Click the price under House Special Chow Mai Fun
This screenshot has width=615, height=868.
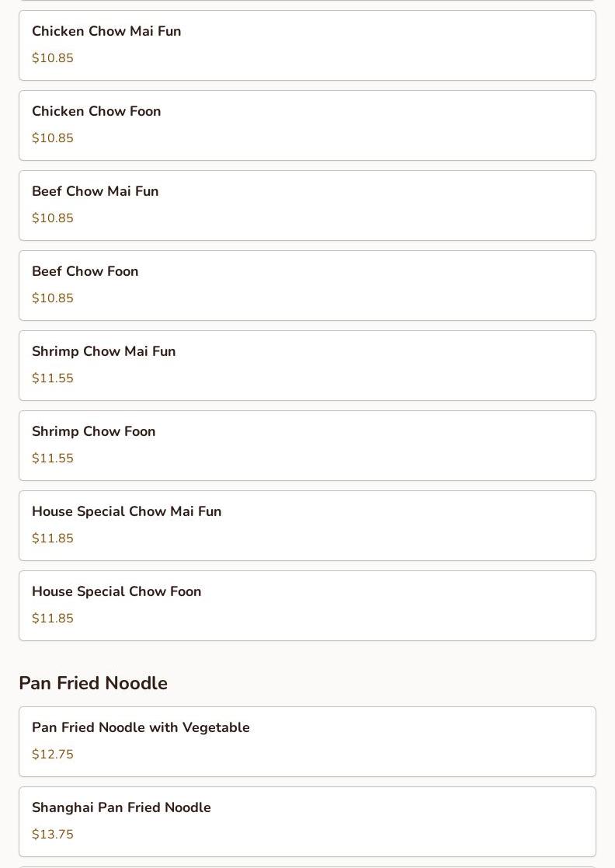53,539
